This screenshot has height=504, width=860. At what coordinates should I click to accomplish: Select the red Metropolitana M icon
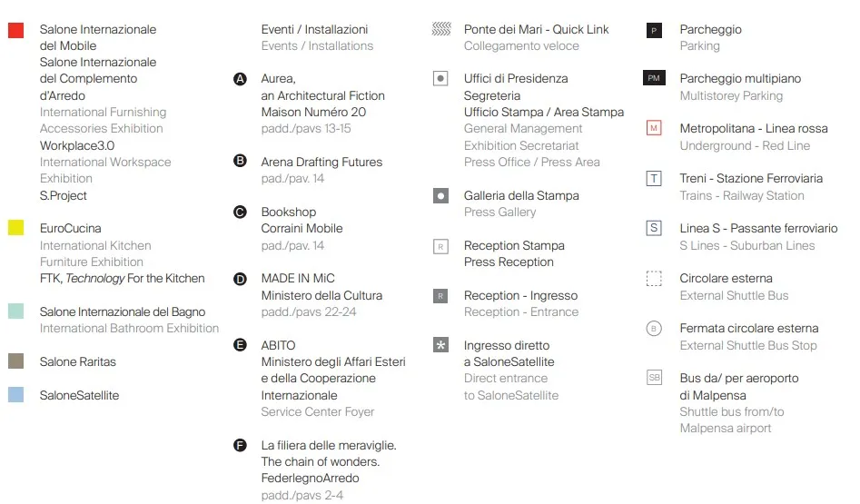[654, 129]
